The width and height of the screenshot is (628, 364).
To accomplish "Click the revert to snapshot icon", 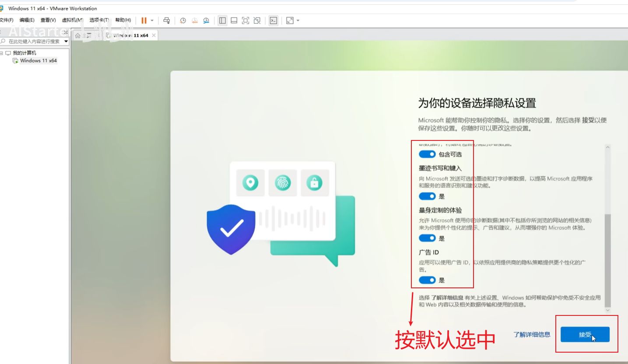I will click(x=194, y=21).
